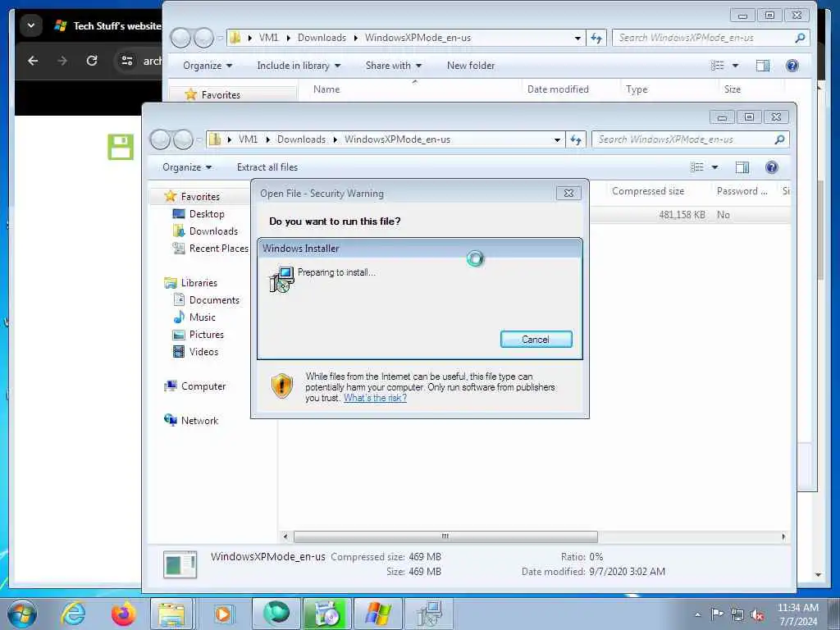
Task: Go back in browser window
Action: (33, 61)
